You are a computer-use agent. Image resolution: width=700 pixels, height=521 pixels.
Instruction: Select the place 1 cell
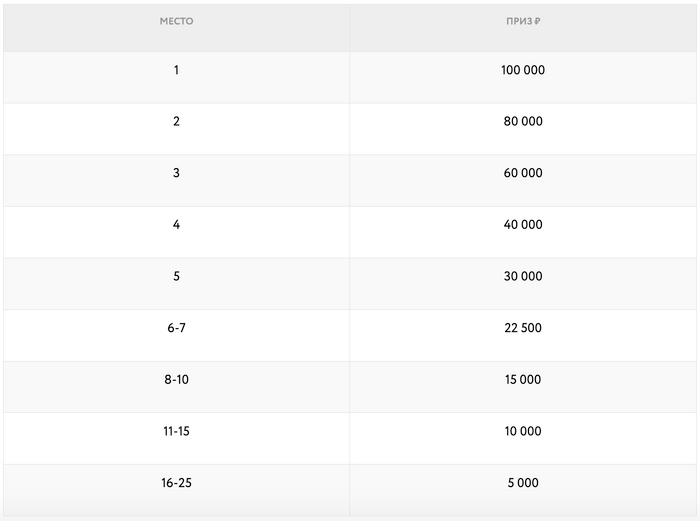(x=176, y=70)
